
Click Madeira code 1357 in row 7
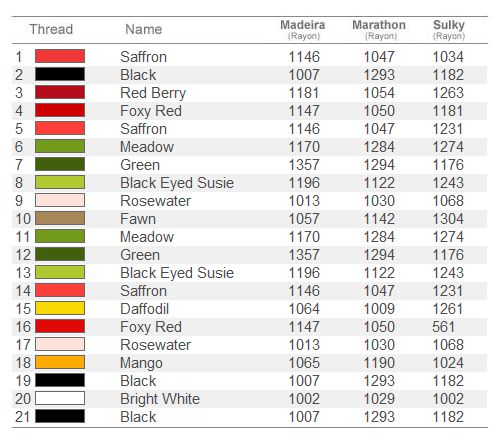click(304, 165)
